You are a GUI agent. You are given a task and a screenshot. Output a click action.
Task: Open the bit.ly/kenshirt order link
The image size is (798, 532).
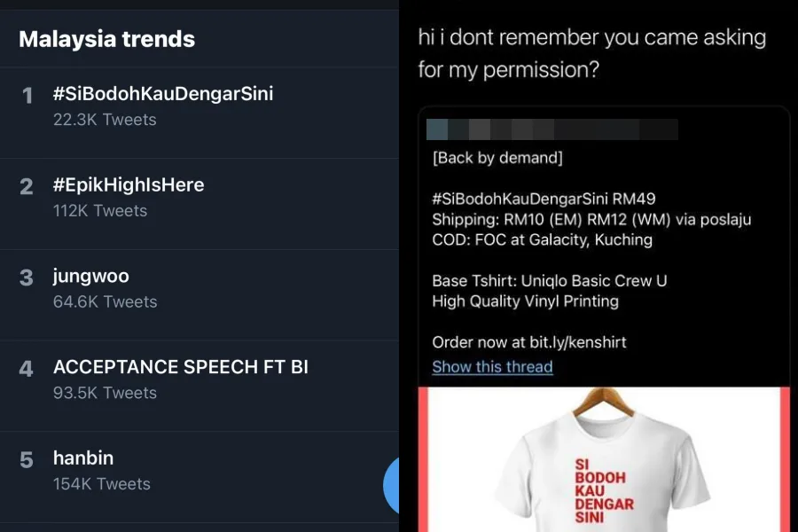588,342
